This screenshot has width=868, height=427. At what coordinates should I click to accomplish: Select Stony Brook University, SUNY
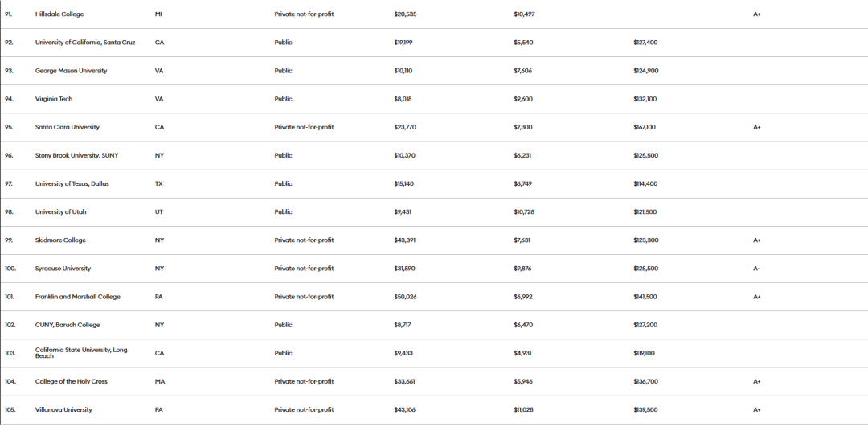click(x=76, y=156)
